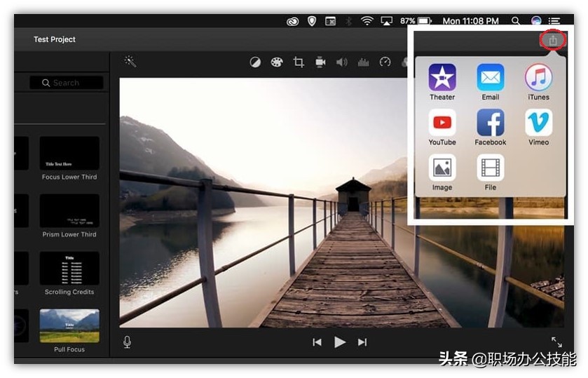This screenshot has width=588, height=378.
Task: Click the voiceover microphone icon
Action: (x=127, y=342)
